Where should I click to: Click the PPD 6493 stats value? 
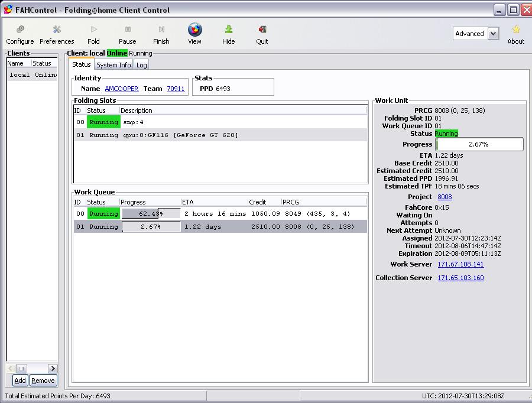tap(223, 89)
